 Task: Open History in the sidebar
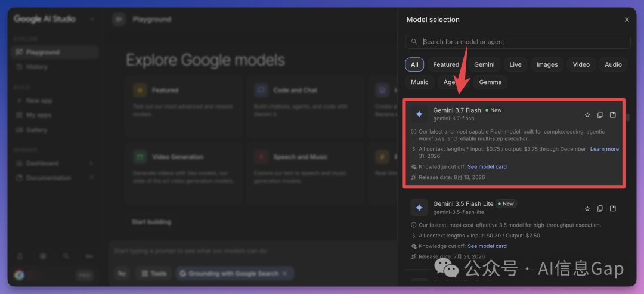click(x=55, y=67)
